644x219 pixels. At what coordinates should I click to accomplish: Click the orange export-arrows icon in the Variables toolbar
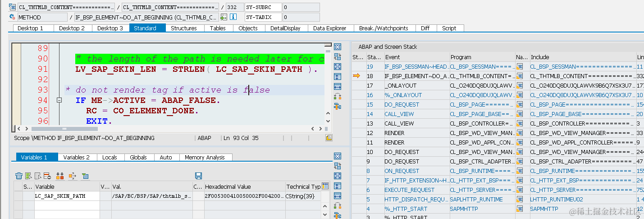click(72, 176)
